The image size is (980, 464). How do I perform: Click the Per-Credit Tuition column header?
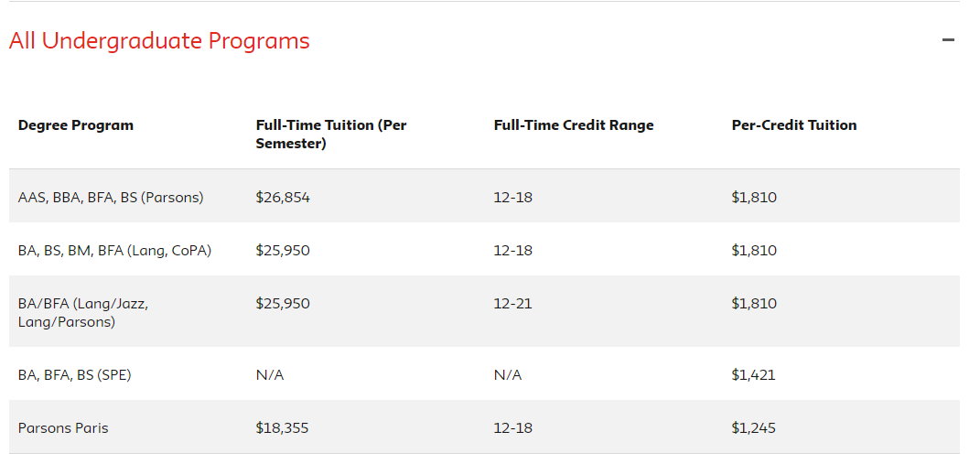[x=793, y=125]
